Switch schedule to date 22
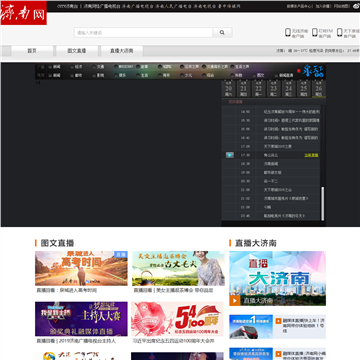 [258, 89]
